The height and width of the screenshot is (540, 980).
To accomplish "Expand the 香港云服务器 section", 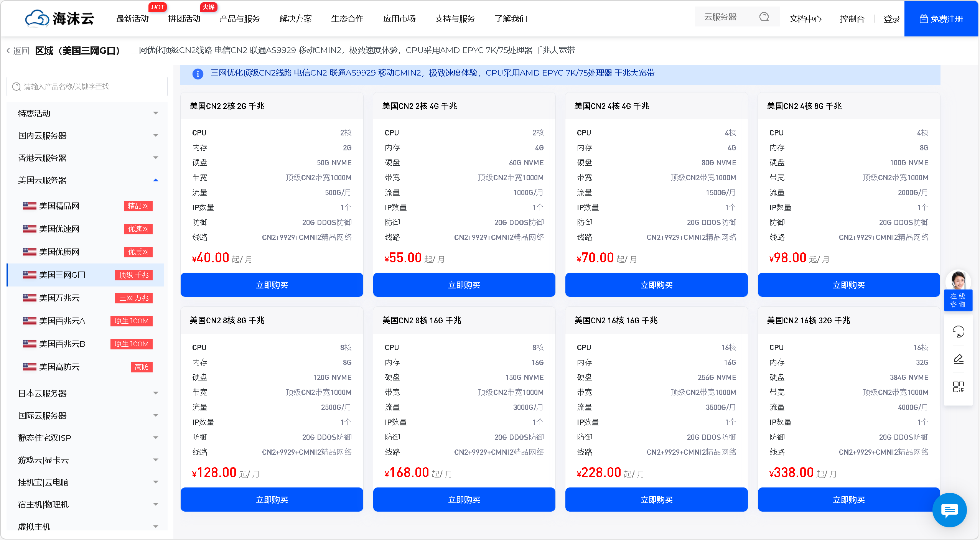I will 87,158.
